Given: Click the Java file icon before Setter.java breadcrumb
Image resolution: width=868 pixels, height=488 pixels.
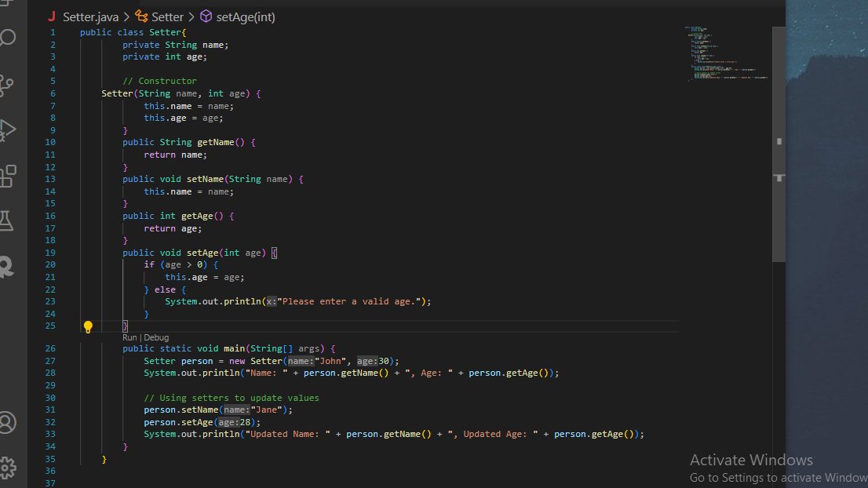Looking at the screenshot, I should (x=52, y=16).
